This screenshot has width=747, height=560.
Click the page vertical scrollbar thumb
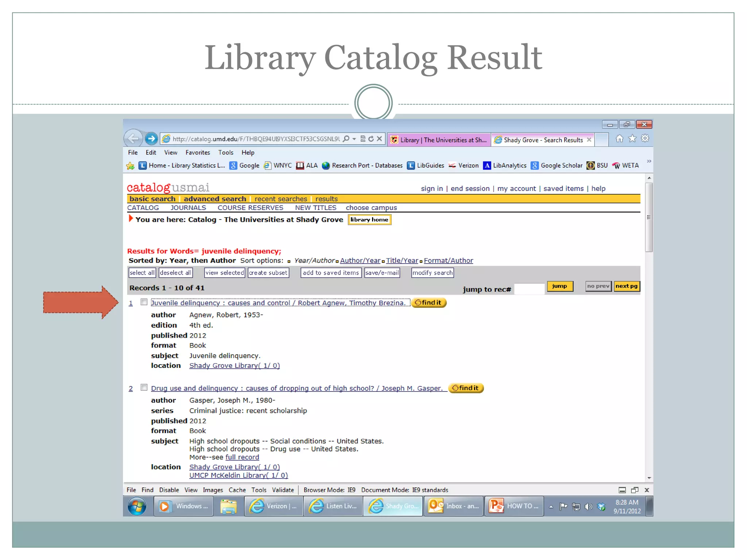point(649,217)
